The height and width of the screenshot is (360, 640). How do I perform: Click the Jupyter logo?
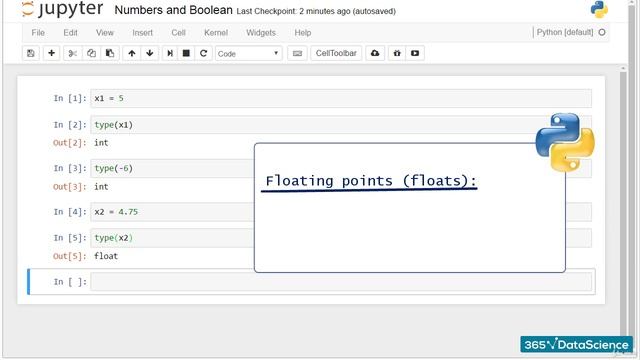tap(62, 9)
